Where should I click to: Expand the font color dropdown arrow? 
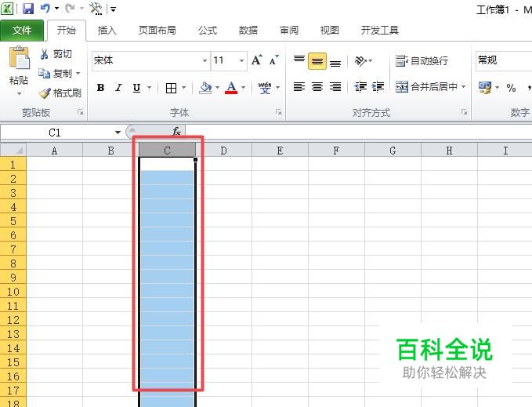point(244,88)
